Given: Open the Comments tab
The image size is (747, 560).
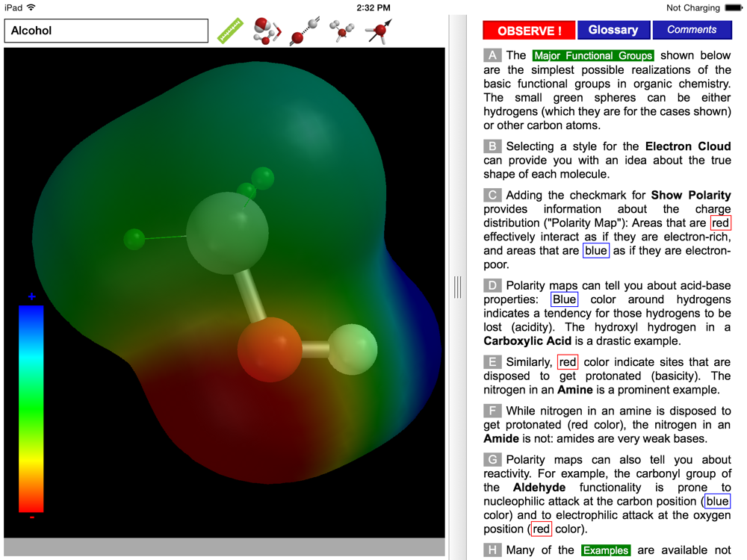Looking at the screenshot, I should [x=692, y=30].
